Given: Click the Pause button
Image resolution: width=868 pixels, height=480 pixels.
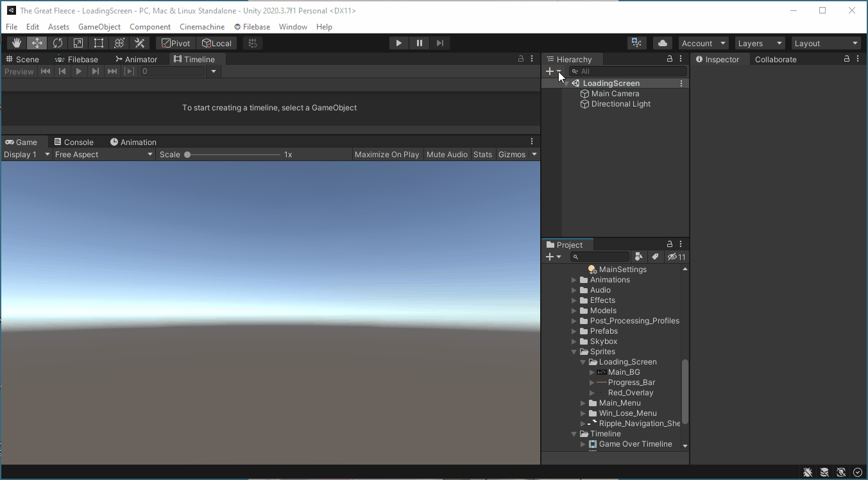Looking at the screenshot, I should click(420, 43).
